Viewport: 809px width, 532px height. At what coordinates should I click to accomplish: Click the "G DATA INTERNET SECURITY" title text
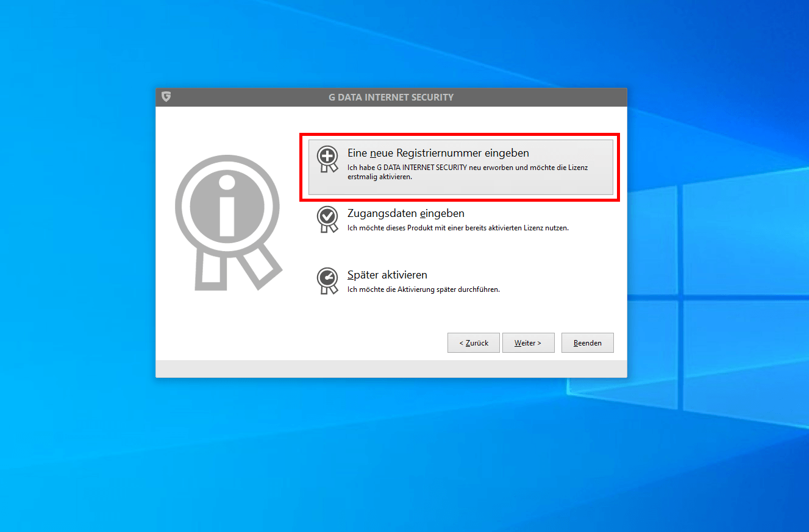tap(391, 98)
